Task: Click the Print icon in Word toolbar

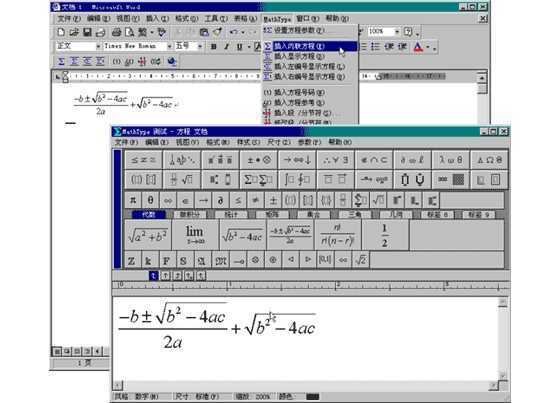Action: point(116,33)
